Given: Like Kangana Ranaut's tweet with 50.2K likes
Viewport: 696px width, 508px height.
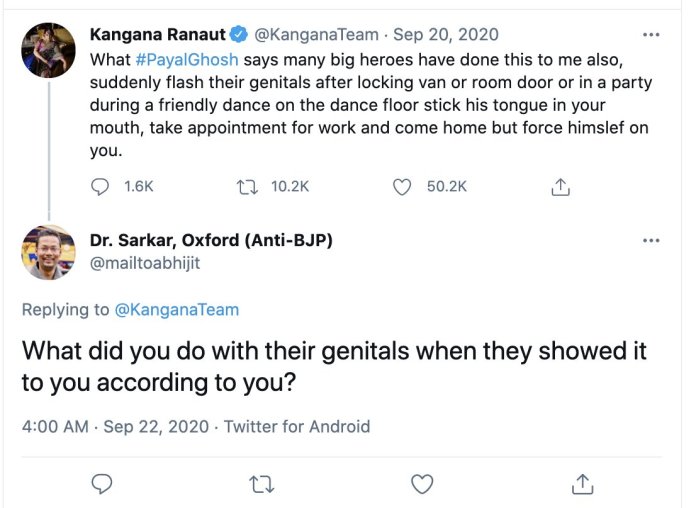Looking at the screenshot, I should tap(403, 186).
